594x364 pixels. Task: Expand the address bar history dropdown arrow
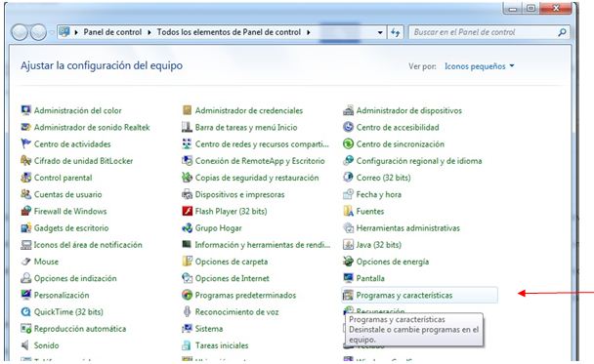[x=380, y=32]
